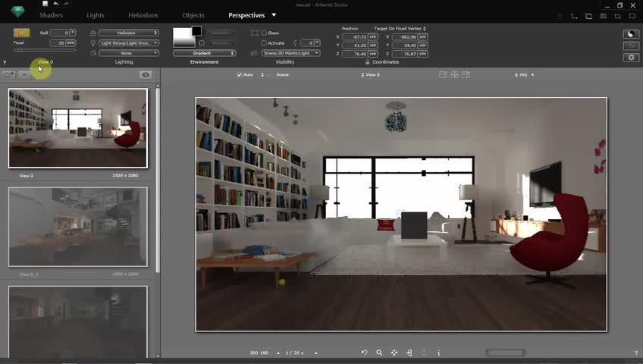This screenshot has width=643, height=364.
Task: Click the zoom magnifier icon below viewport
Action: click(379, 353)
